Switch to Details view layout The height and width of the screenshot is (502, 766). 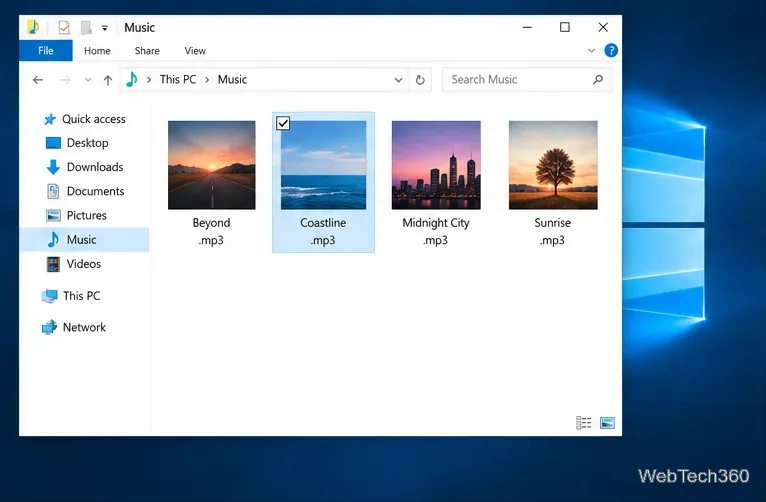click(583, 422)
